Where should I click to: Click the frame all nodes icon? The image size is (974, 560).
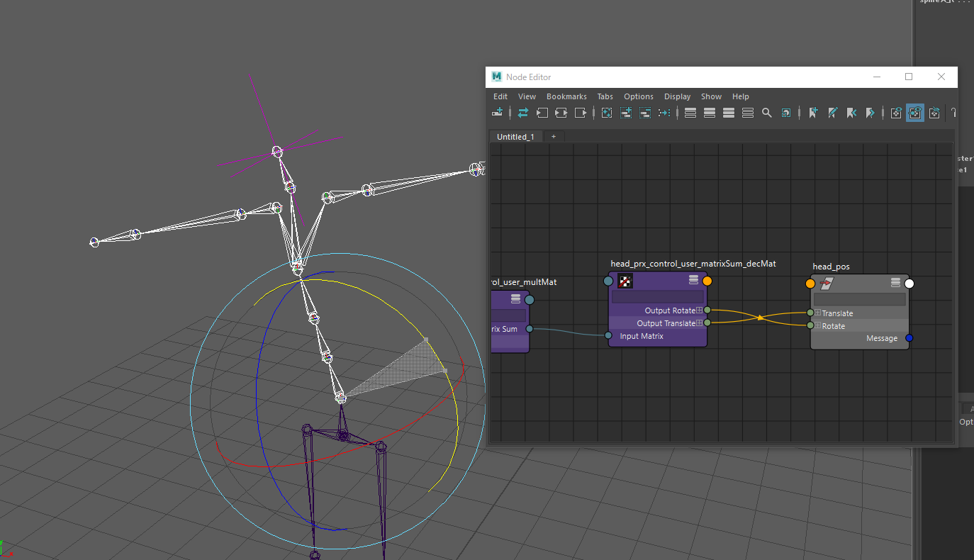pyautogui.click(x=607, y=113)
